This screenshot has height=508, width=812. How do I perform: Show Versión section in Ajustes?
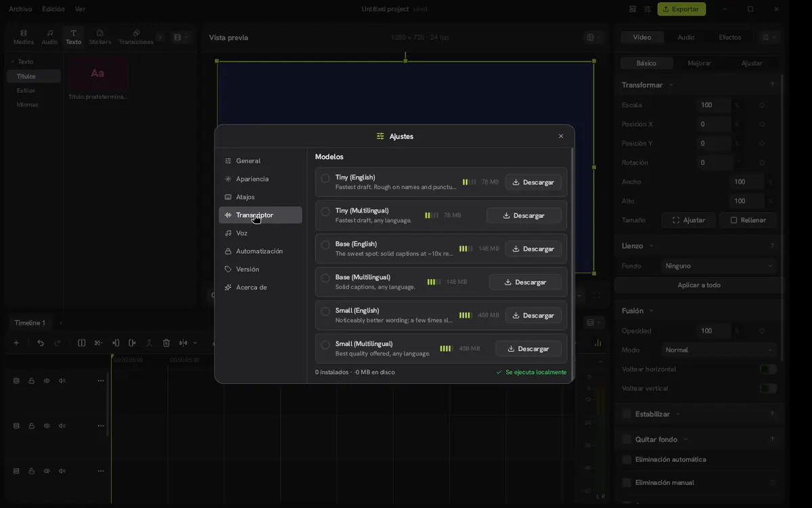261,269
